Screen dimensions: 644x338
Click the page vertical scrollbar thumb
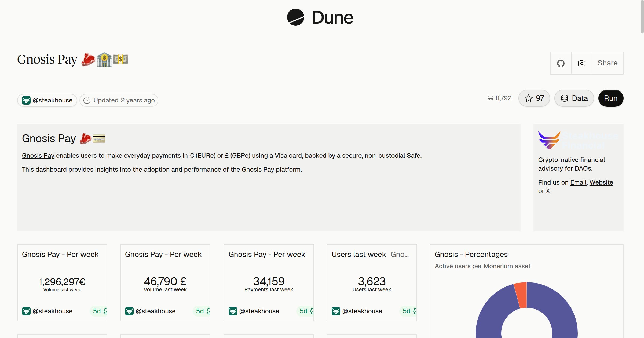coord(642,17)
